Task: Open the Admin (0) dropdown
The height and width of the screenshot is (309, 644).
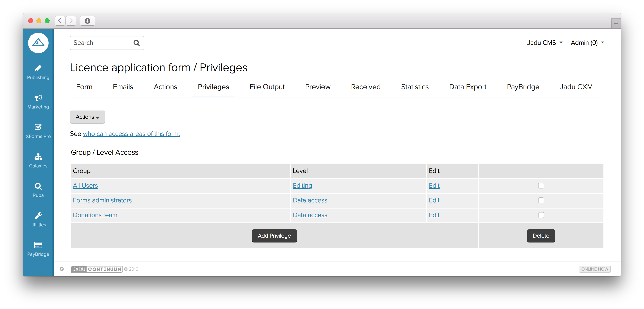Action: 587,43
